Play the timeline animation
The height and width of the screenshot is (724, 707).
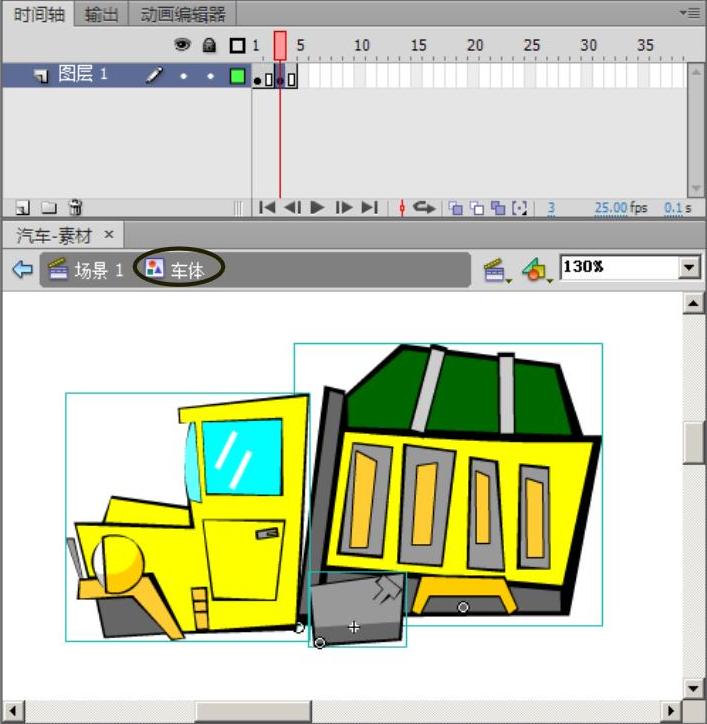317,207
